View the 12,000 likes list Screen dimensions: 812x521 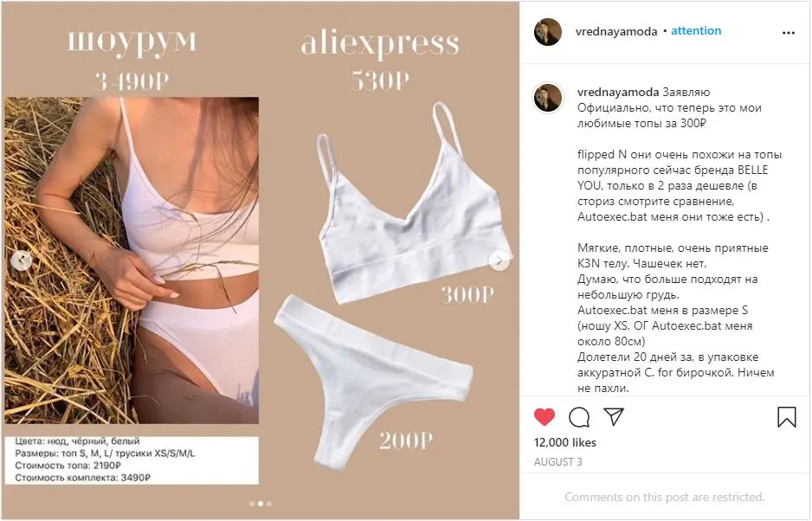tap(565, 442)
